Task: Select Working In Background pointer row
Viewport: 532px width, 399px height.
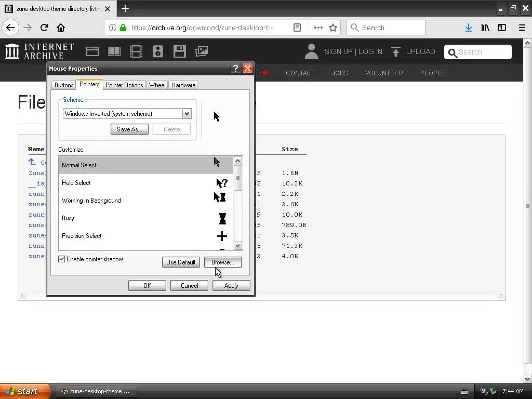Action: [x=146, y=201]
